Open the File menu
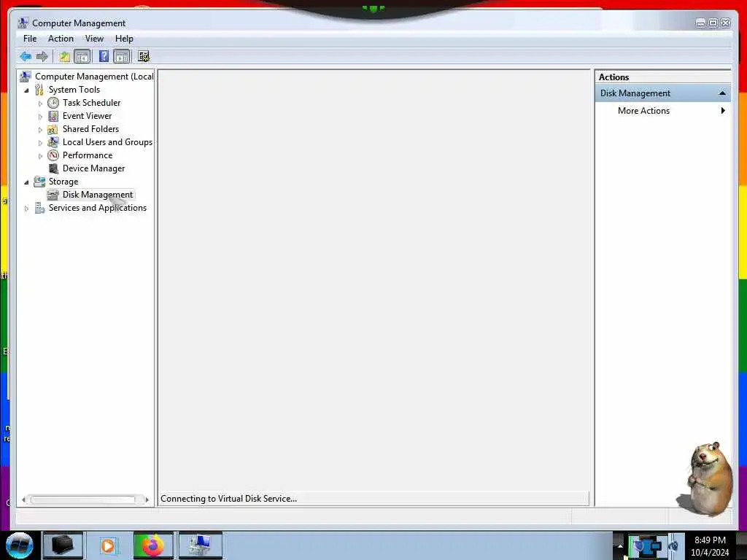 pyautogui.click(x=29, y=39)
